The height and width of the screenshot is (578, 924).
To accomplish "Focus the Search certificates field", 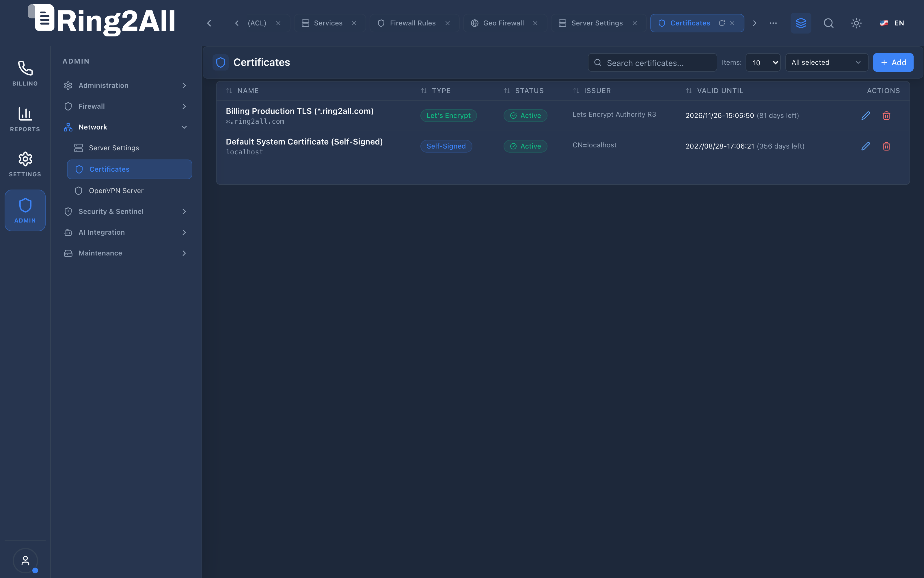I will [x=652, y=62].
